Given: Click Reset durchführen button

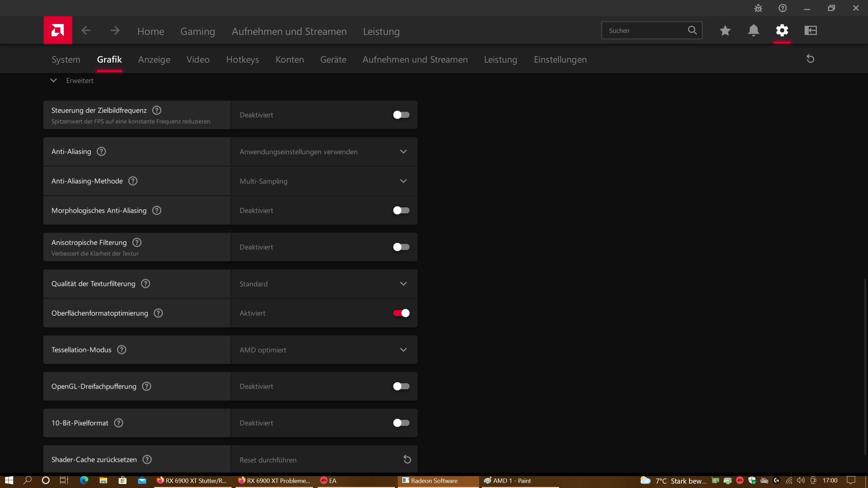Looking at the screenshot, I should (268, 460).
